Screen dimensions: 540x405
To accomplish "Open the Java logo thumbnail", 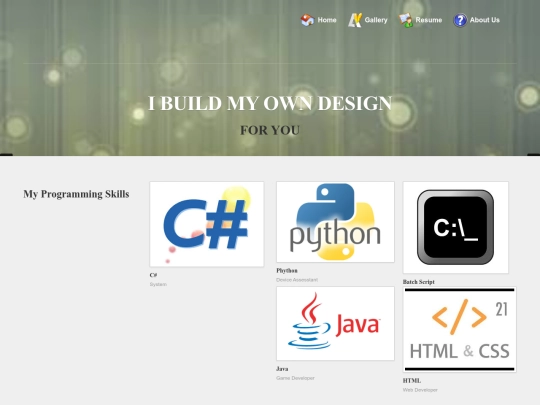I will [335, 323].
